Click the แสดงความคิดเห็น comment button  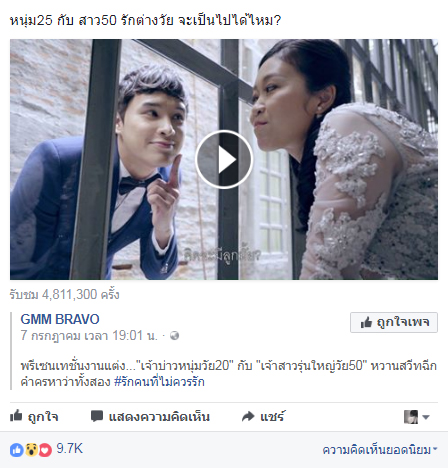click(x=150, y=416)
